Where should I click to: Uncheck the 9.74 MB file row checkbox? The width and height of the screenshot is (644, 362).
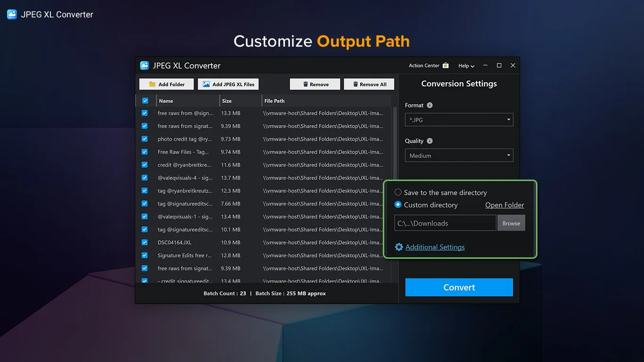(x=145, y=152)
